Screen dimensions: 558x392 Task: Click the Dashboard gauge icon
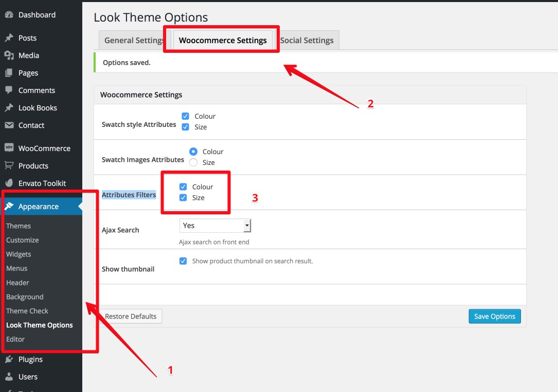pos(9,15)
